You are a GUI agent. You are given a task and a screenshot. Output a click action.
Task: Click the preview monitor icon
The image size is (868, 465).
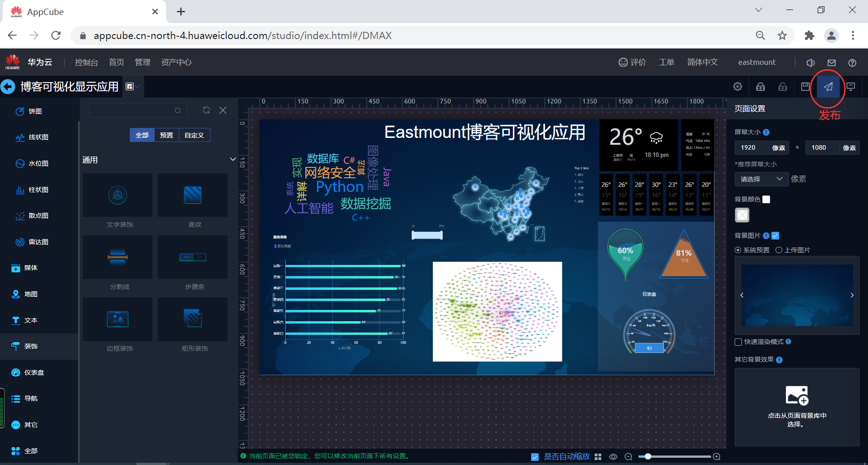tap(851, 87)
